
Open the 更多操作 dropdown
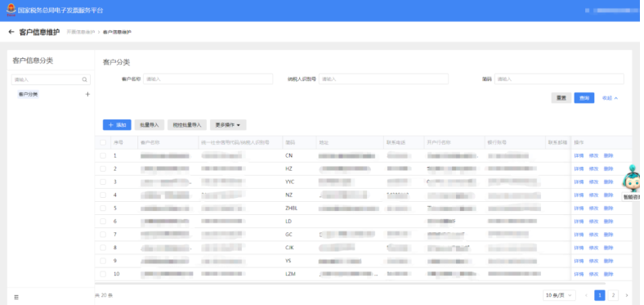228,125
